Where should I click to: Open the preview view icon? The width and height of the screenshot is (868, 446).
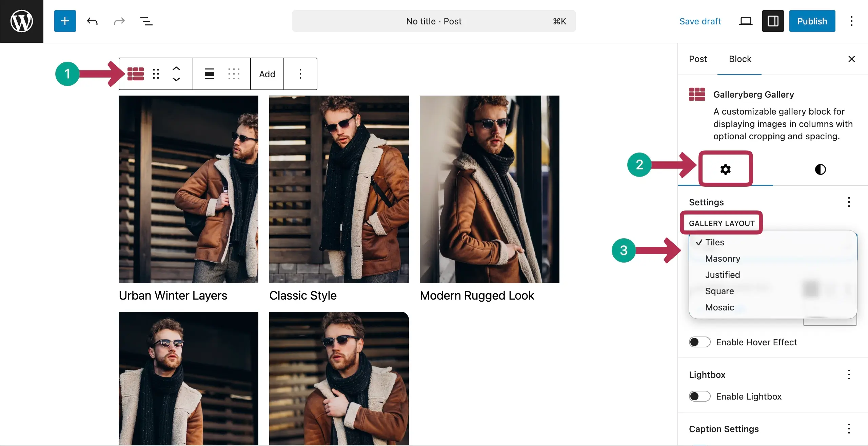pyautogui.click(x=745, y=21)
